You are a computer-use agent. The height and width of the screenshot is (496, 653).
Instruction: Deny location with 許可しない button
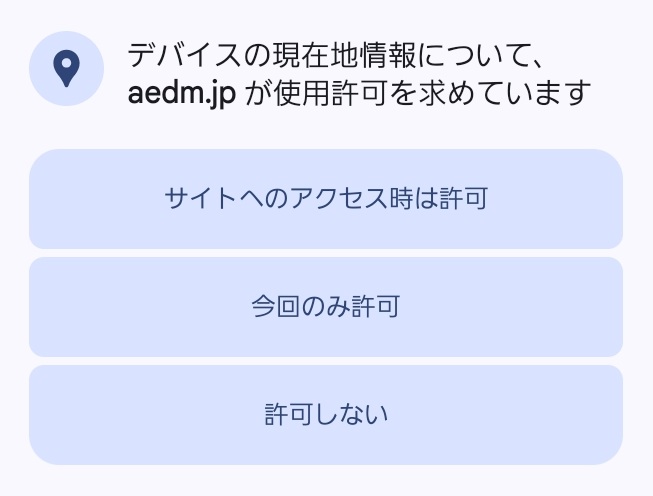326,414
